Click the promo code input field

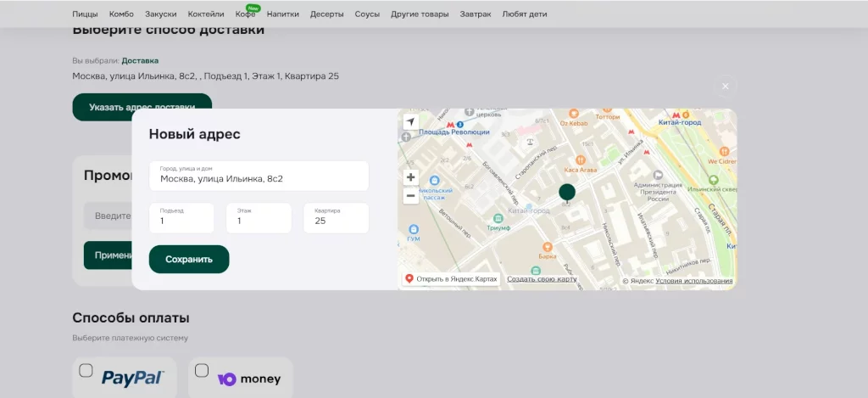108,216
